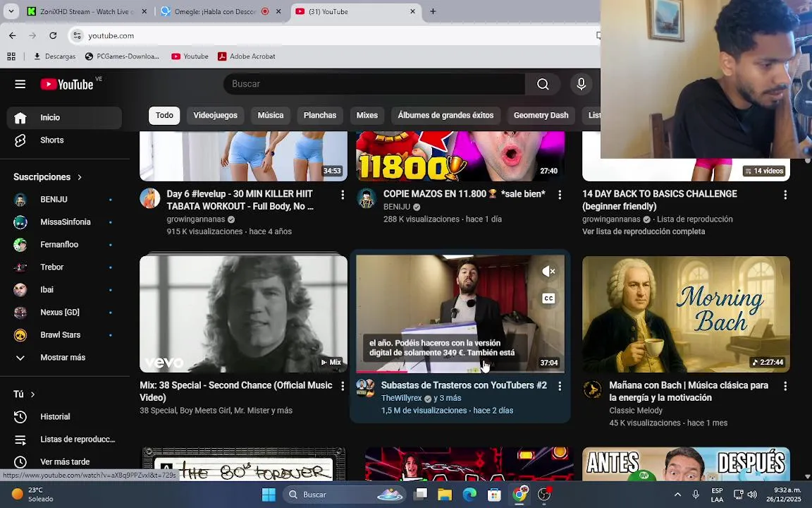Open MissaSinfonia subscription channel
This screenshot has height=508, width=812.
pyautogui.click(x=64, y=222)
